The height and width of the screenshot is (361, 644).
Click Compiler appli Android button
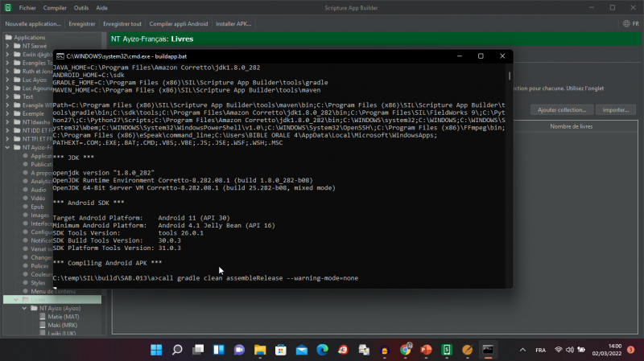pyautogui.click(x=177, y=24)
